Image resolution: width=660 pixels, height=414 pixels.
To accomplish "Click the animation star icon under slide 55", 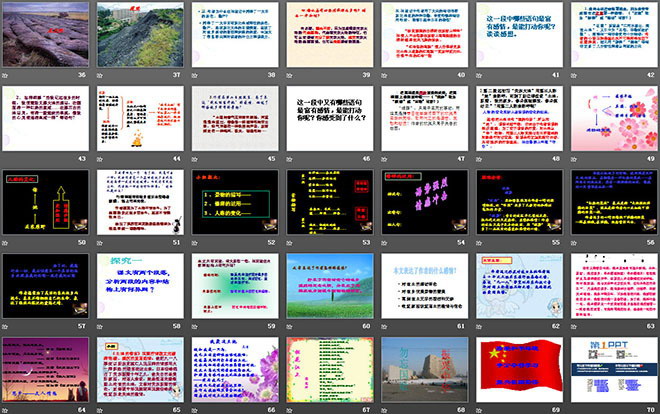I will pos(479,243).
